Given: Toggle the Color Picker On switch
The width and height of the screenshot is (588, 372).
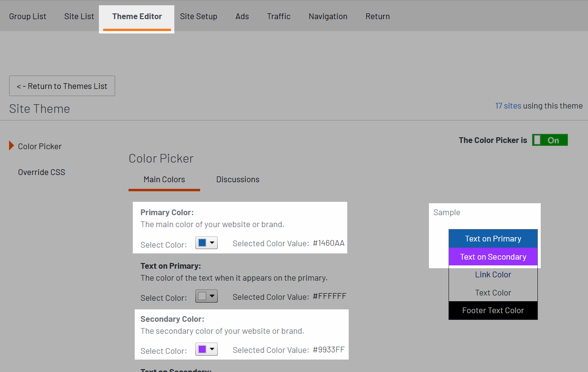Looking at the screenshot, I should (x=550, y=140).
